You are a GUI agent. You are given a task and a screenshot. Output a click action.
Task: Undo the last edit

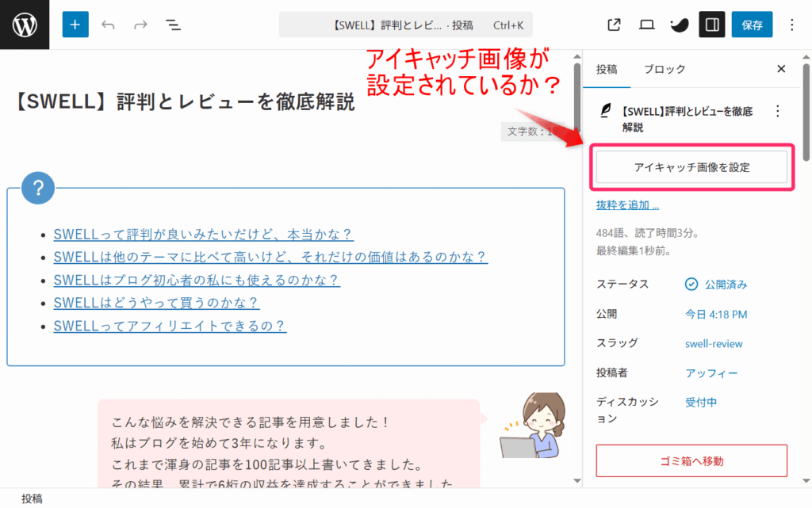coord(108,25)
